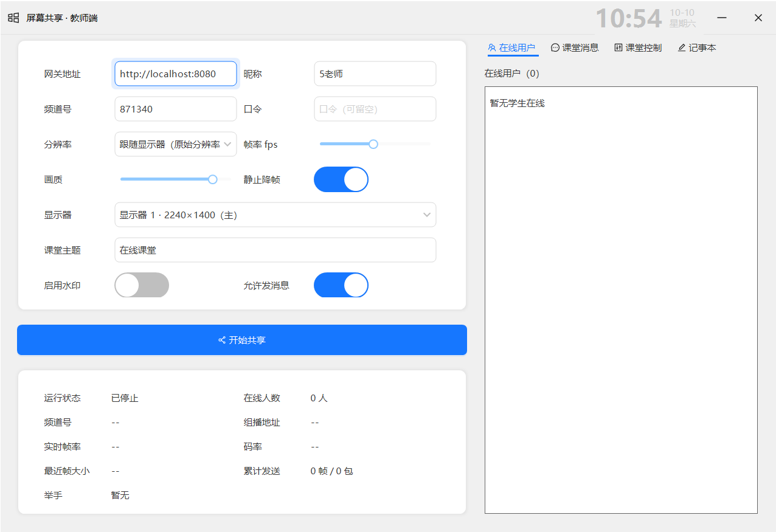Expand the 显示器 monitor selection dropdown
Screen dimensions: 776x532
pyautogui.click(x=275, y=215)
